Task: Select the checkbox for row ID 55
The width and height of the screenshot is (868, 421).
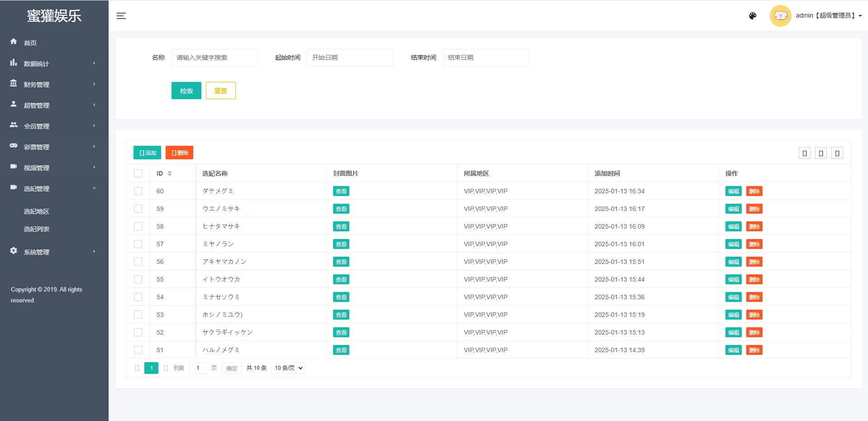Action: [x=138, y=279]
